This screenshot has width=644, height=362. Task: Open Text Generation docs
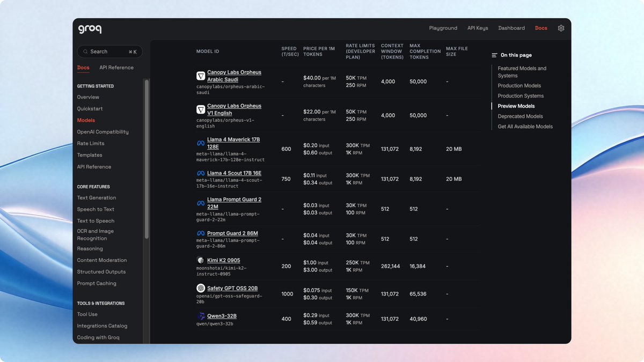coord(97,198)
